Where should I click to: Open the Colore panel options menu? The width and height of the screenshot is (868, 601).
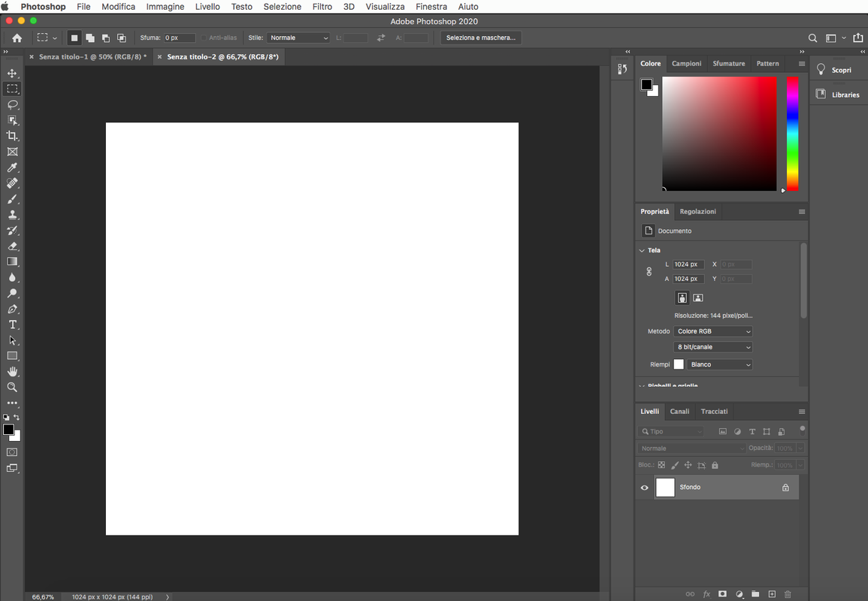point(802,64)
